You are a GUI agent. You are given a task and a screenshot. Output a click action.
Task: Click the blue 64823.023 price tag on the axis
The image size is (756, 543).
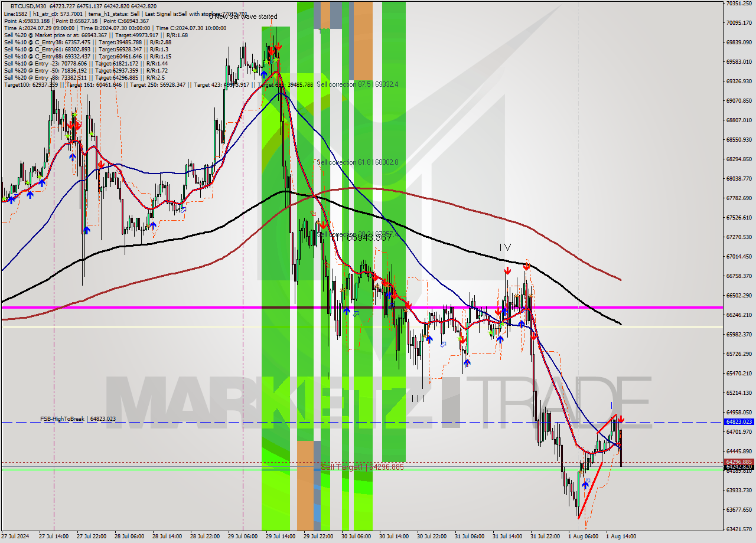[x=738, y=422]
